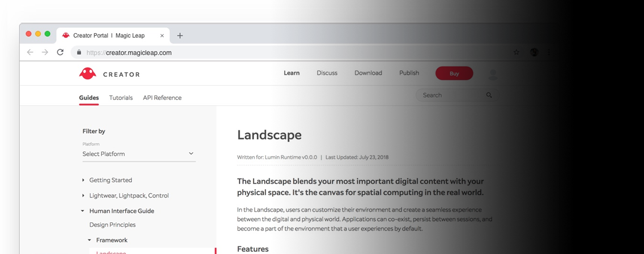Collapse the Framework section arrow
This screenshot has height=254, width=644.
(90, 240)
